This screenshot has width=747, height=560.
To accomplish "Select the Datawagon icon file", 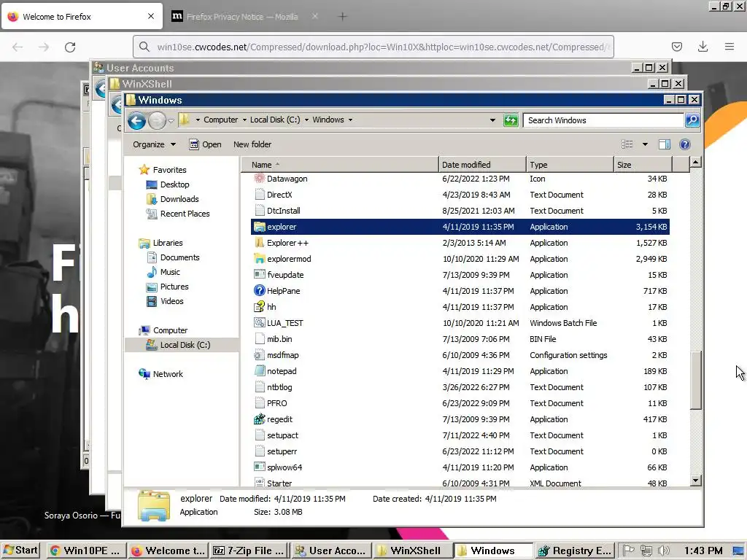I will pyautogui.click(x=259, y=179).
